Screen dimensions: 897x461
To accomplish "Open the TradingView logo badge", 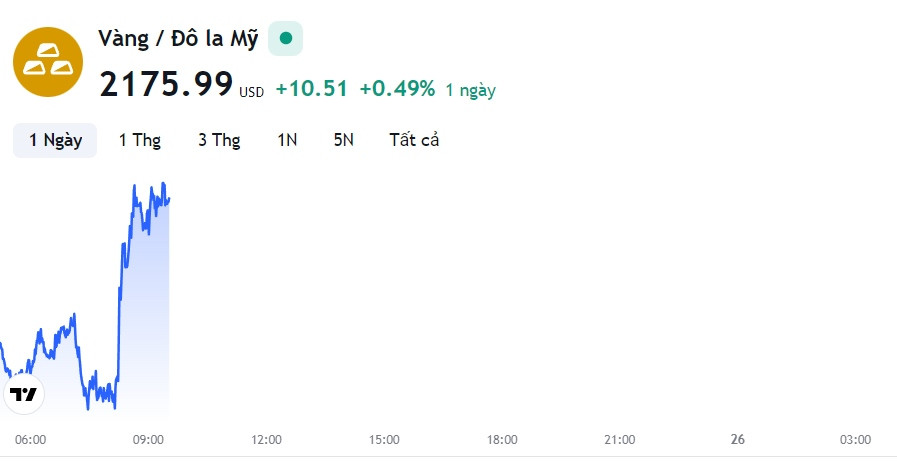I will (x=23, y=394).
